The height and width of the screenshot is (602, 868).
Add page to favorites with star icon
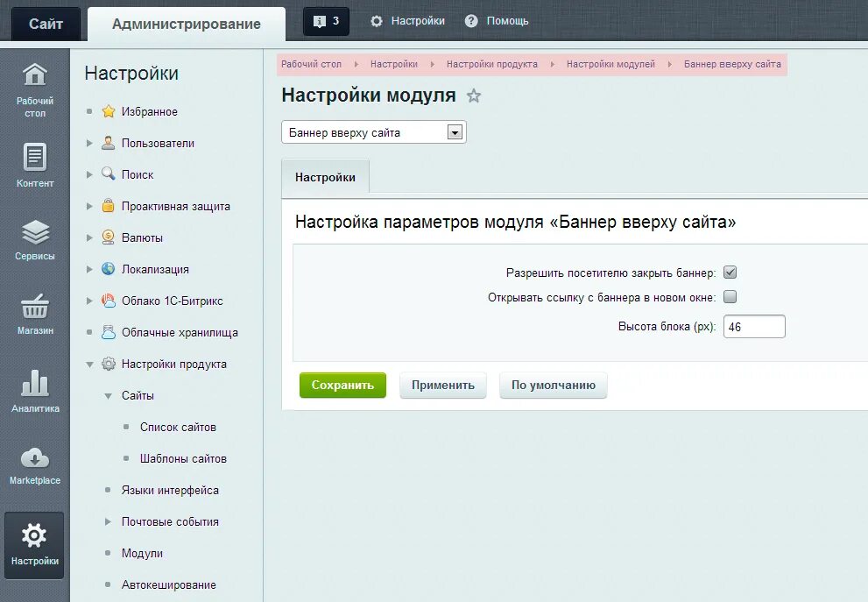(x=473, y=96)
